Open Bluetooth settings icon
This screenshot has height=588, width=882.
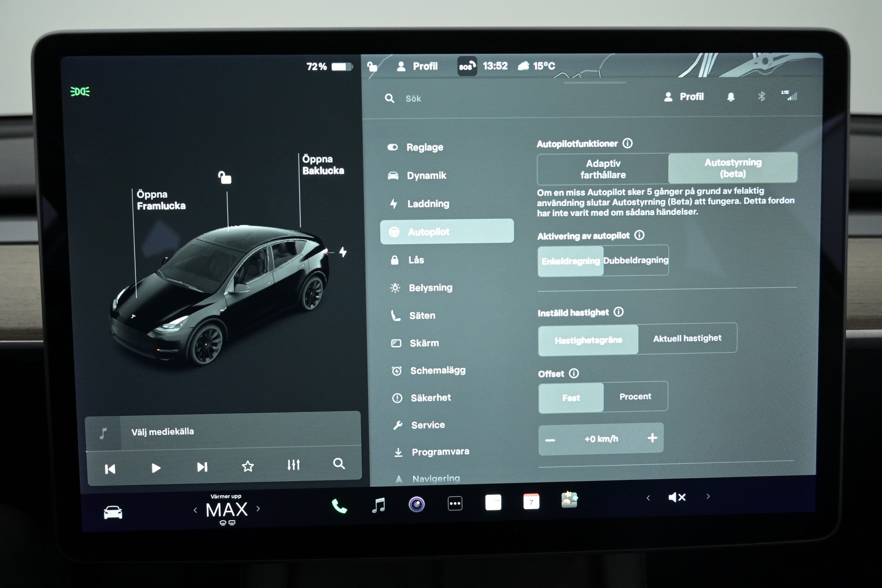pyautogui.click(x=761, y=96)
